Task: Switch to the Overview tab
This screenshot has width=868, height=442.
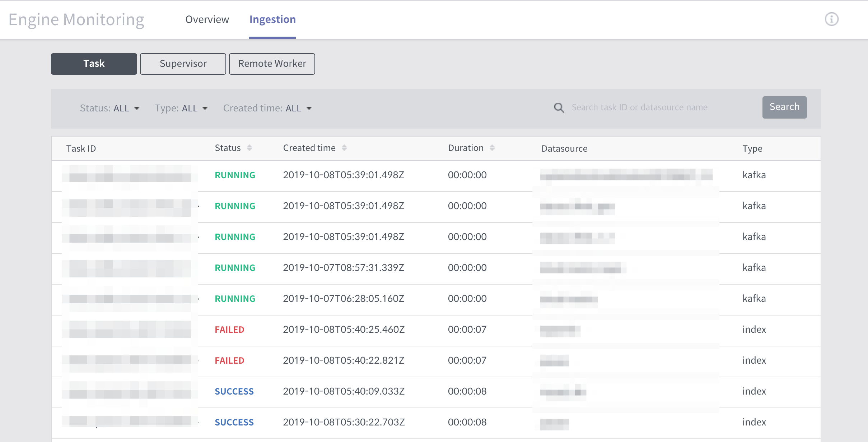Action: click(x=207, y=19)
